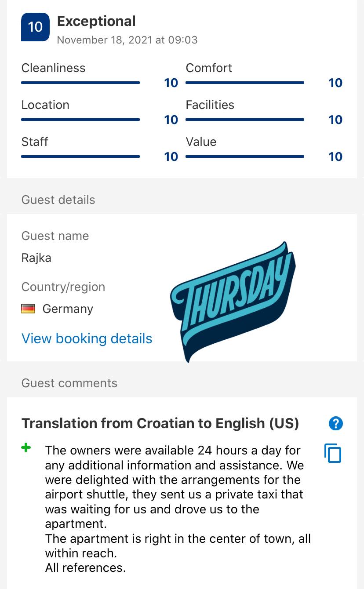Viewport: 364px width, 589px height.
Task: Tap the guest name Rajka
Action: click(x=36, y=258)
